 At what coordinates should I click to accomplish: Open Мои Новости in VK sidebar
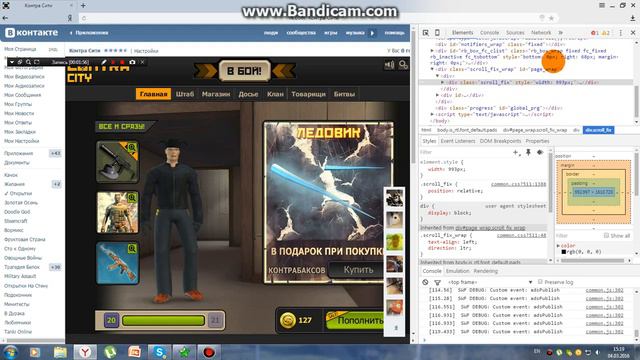(x=19, y=113)
